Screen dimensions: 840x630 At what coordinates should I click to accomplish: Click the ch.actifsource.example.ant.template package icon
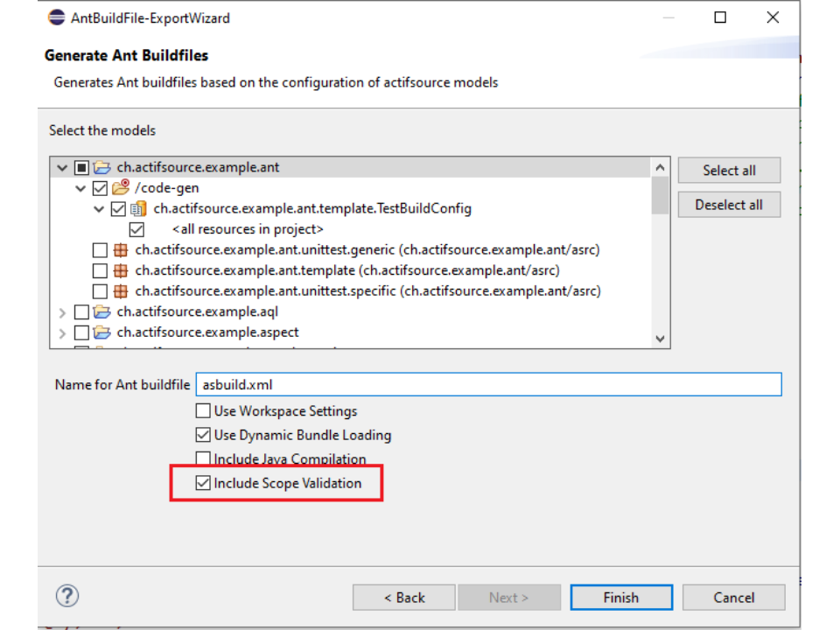click(121, 270)
